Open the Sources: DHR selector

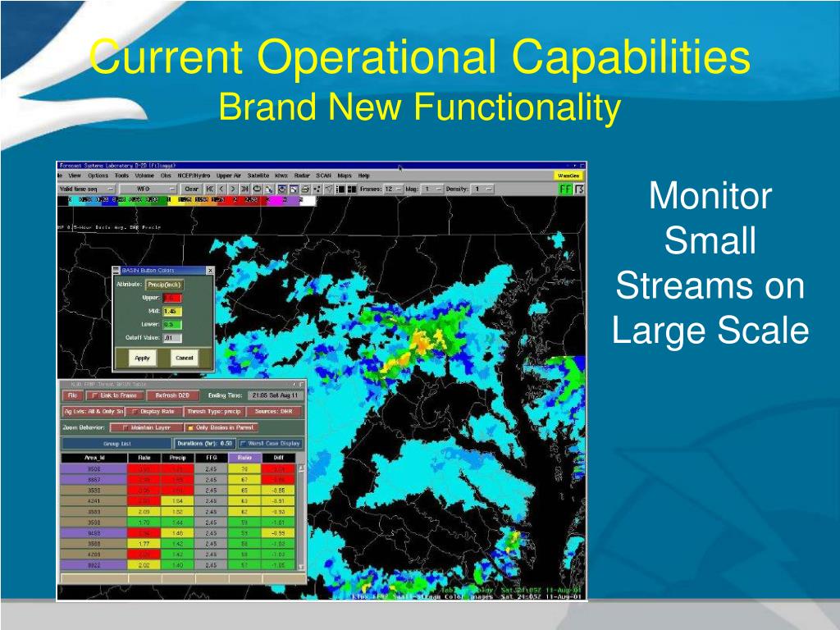click(x=274, y=412)
